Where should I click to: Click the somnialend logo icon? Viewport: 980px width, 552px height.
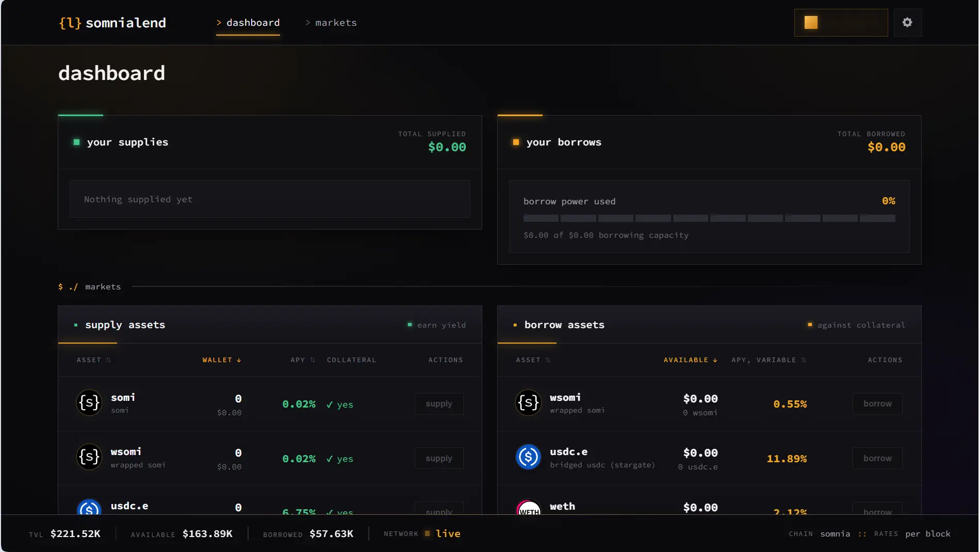tap(70, 23)
